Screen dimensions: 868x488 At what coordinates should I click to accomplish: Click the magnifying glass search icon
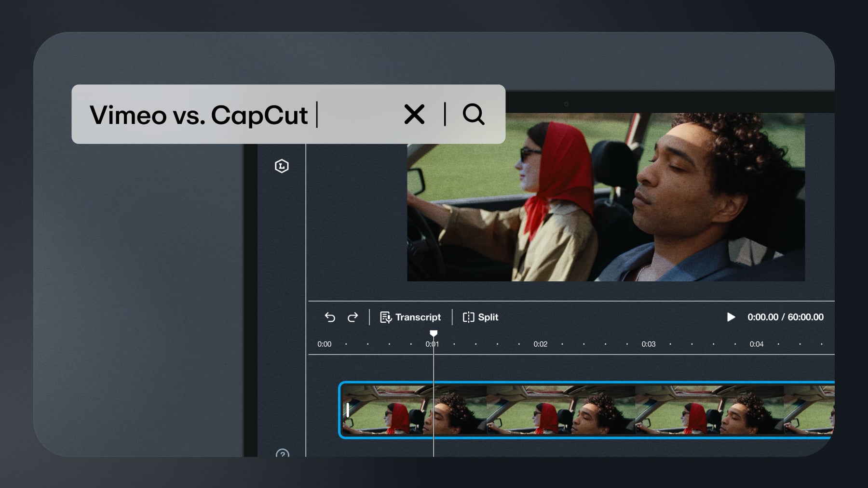coord(474,115)
